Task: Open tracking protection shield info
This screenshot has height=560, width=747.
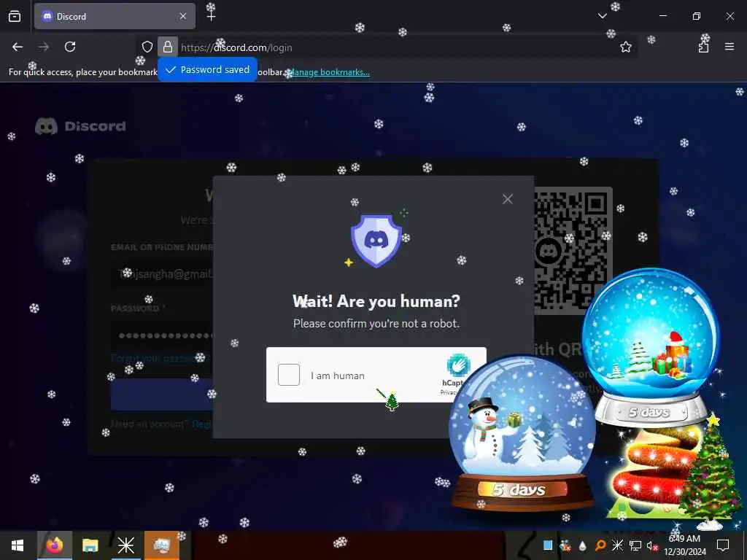Action: coord(147,47)
